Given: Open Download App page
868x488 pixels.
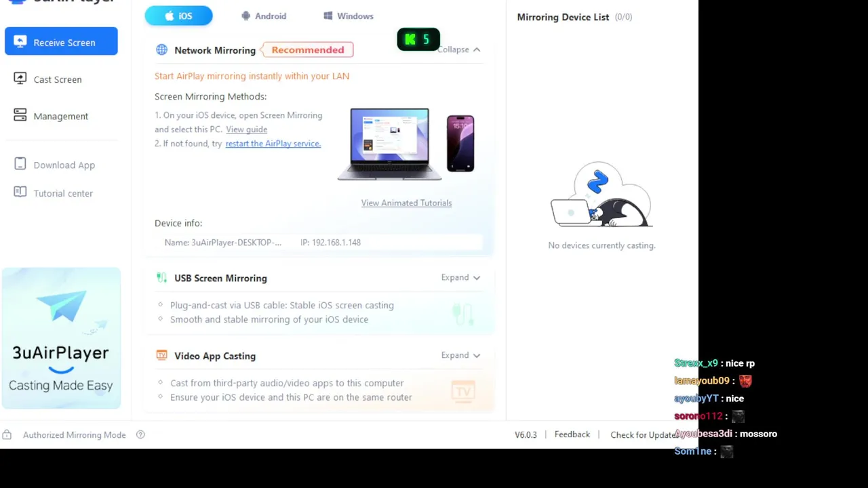Looking at the screenshot, I should coord(64,165).
